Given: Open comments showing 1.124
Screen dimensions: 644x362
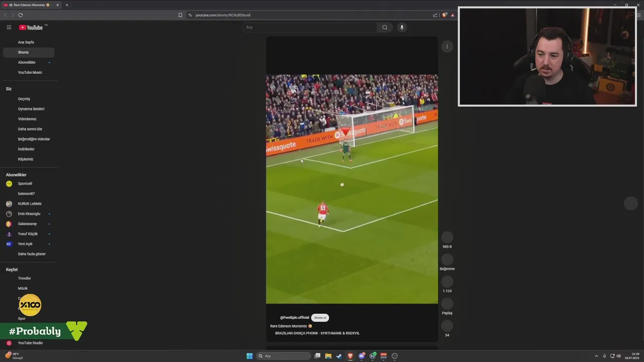Looking at the screenshot, I should point(447,282).
